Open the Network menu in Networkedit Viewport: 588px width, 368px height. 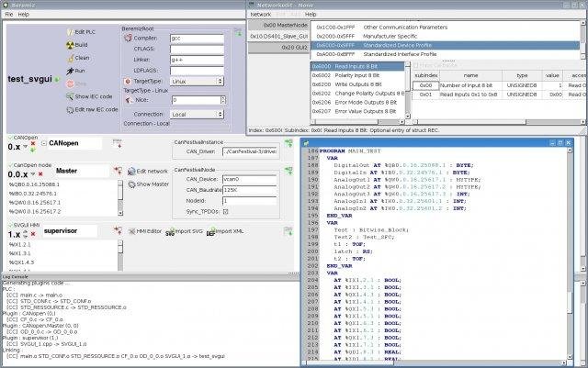[x=261, y=15]
